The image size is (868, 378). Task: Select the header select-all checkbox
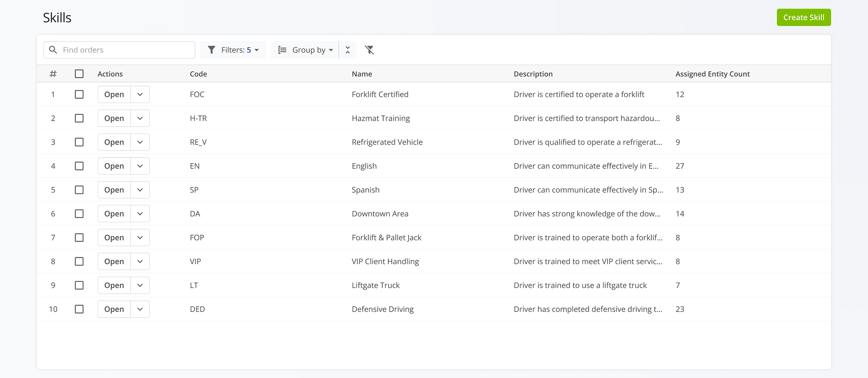(x=79, y=74)
